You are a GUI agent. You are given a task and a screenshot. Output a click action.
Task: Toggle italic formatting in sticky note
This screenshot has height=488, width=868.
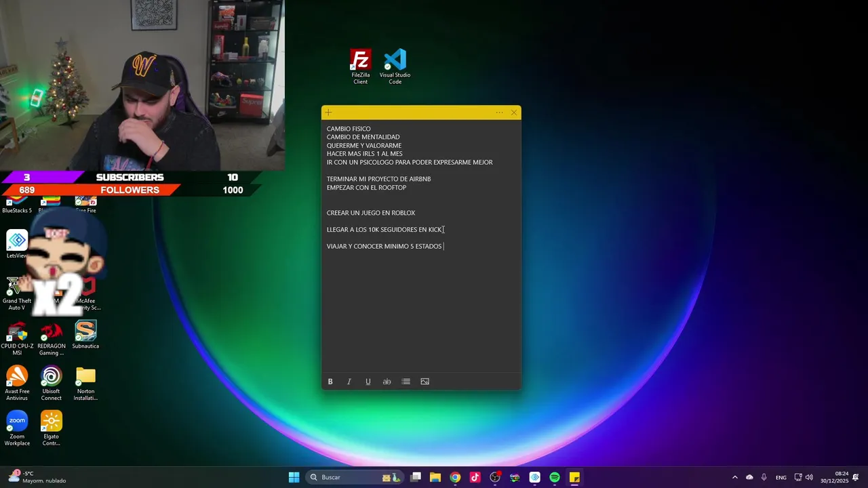(x=349, y=382)
